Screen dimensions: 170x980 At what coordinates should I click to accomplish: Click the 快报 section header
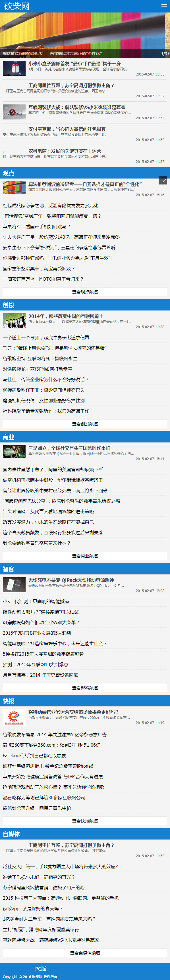pos(9,701)
